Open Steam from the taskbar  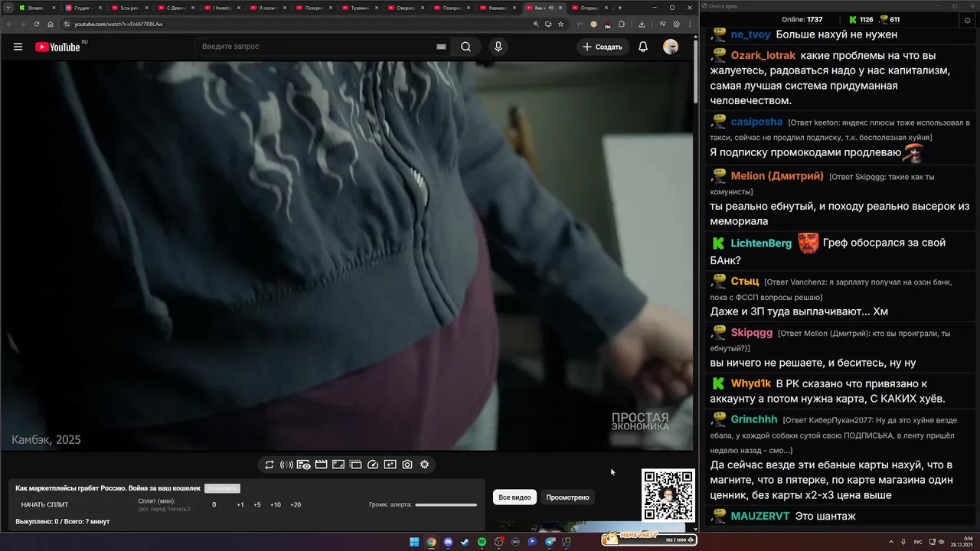[465, 542]
